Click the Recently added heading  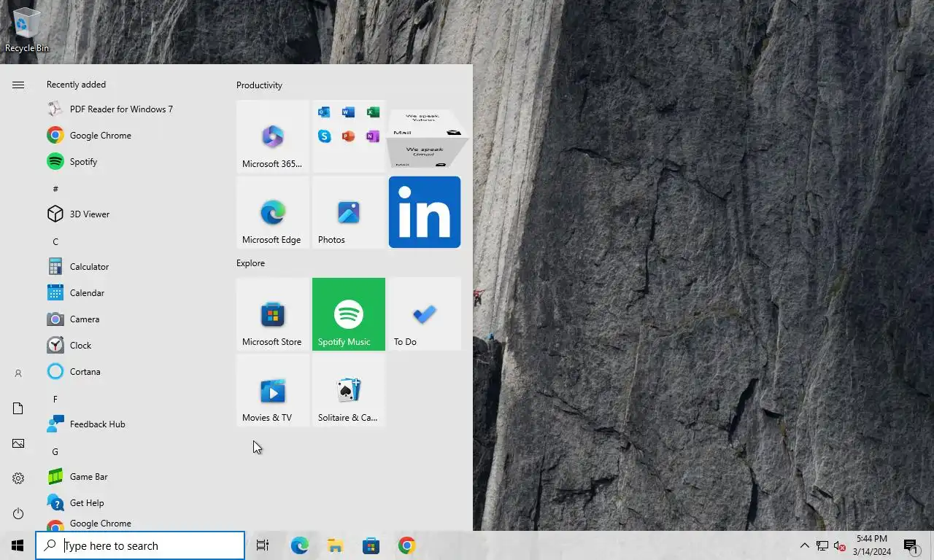(x=76, y=85)
